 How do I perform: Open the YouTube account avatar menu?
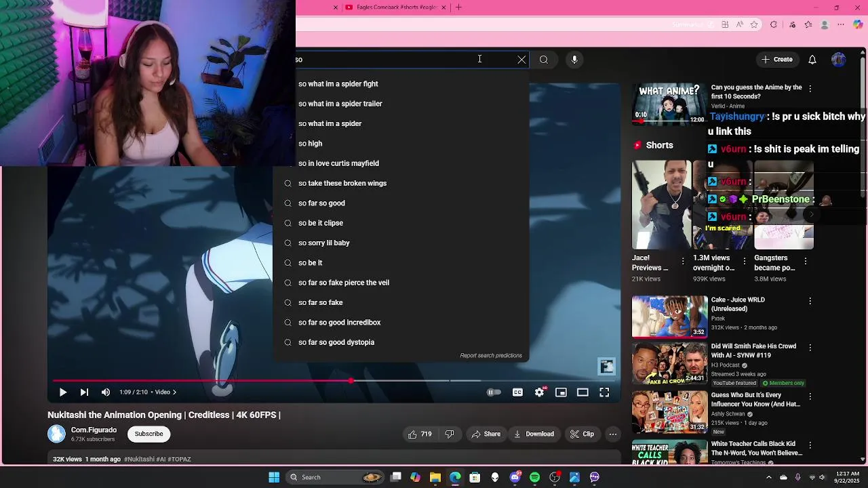(839, 60)
